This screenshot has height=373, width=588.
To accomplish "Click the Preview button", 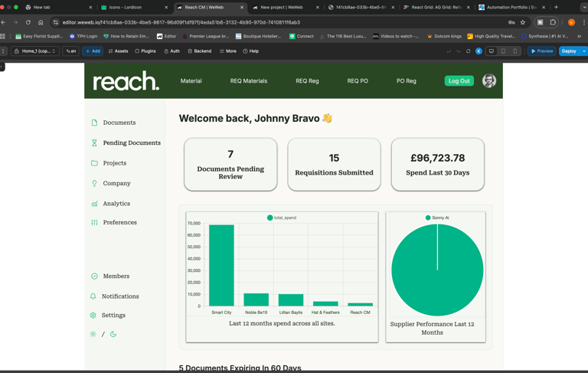I will pyautogui.click(x=542, y=51).
